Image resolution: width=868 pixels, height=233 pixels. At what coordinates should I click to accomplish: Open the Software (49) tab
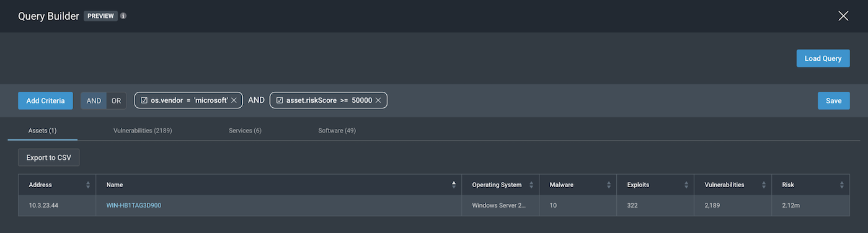337,131
